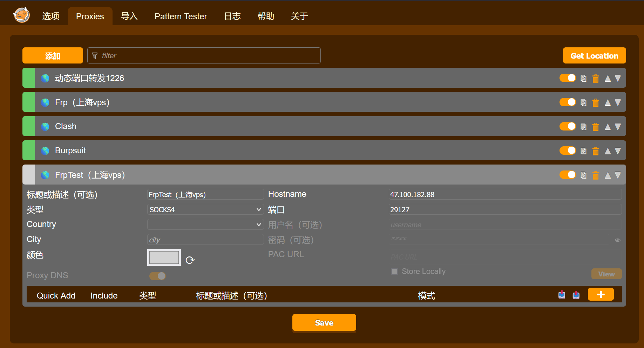The image size is (644, 348).
Task: Open the 类型 SOCKS4 dropdown
Action: coord(205,209)
